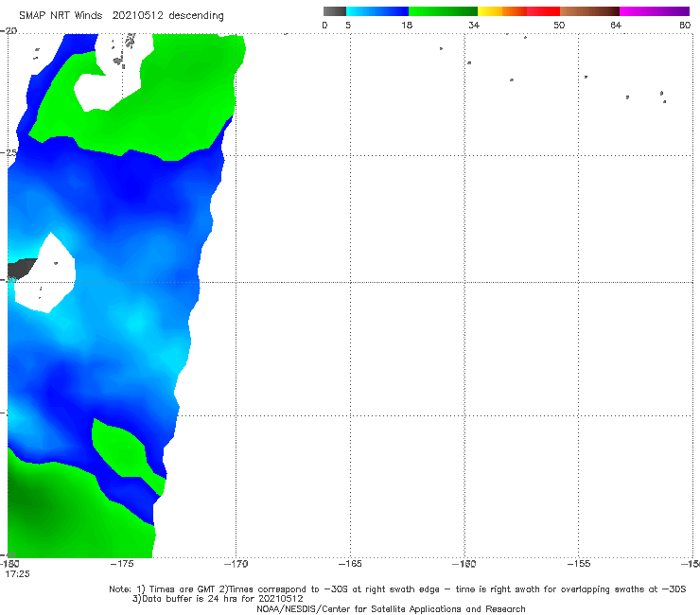This screenshot has width=700, height=615.
Task: Click the colorbar label '50'
Action: (559, 25)
